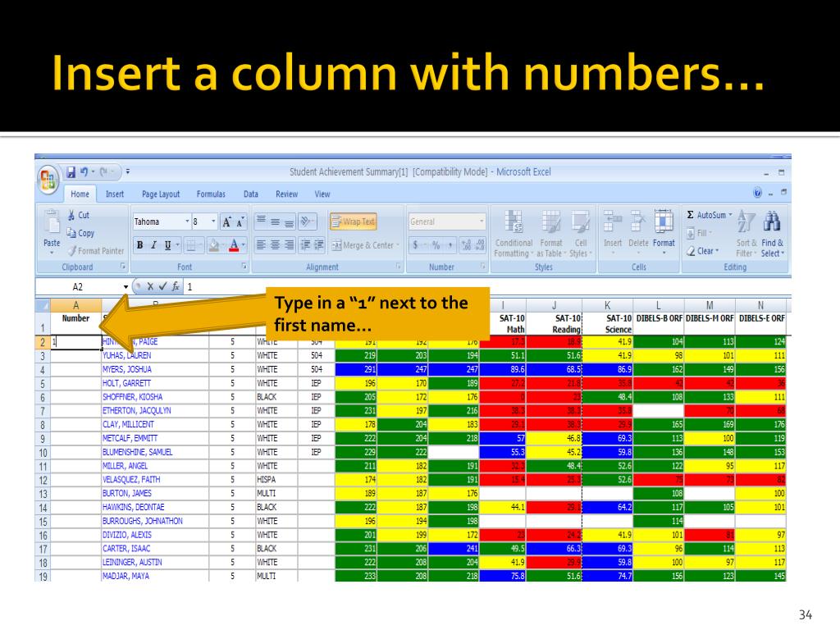Click the Office button logo
840x630 pixels.
(48, 179)
